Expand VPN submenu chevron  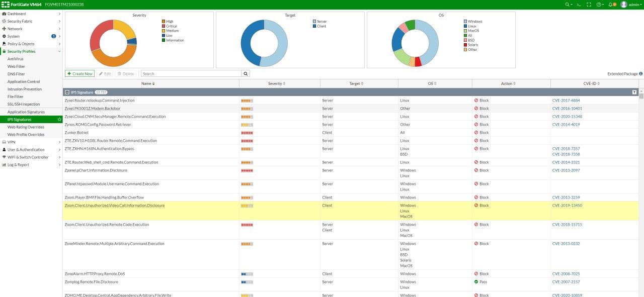(59, 142)
